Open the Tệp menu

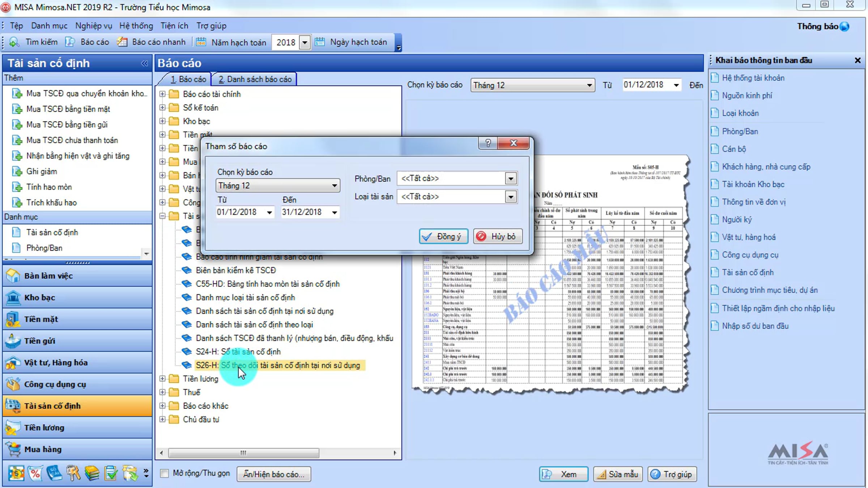click(x=16, y=26)
